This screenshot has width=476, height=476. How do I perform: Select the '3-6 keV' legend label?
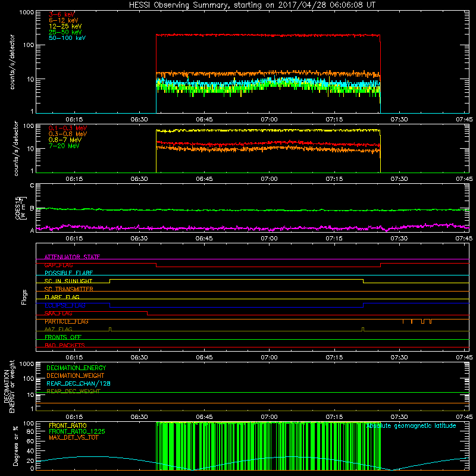click(62, 14)
